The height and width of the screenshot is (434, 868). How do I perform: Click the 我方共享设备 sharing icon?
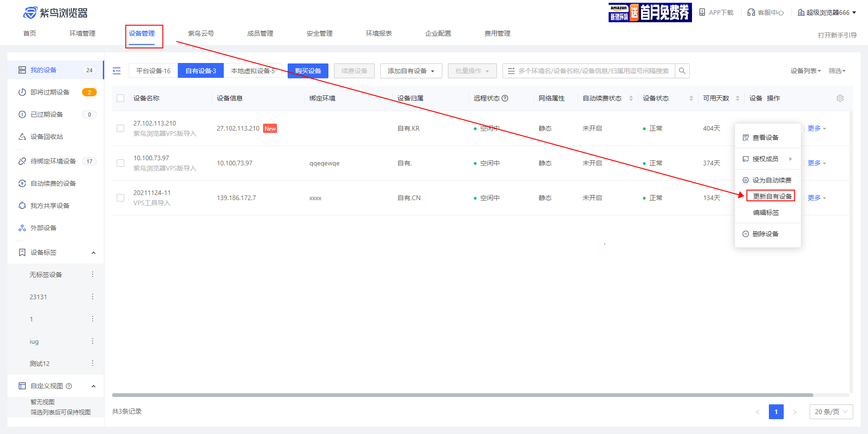[x=22, y=205]
